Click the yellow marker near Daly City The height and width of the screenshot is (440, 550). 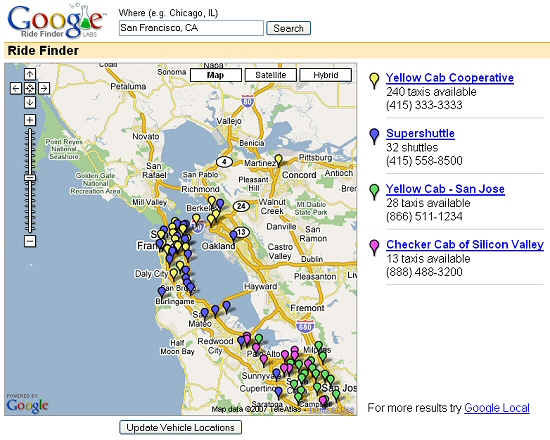coord(174,274)
